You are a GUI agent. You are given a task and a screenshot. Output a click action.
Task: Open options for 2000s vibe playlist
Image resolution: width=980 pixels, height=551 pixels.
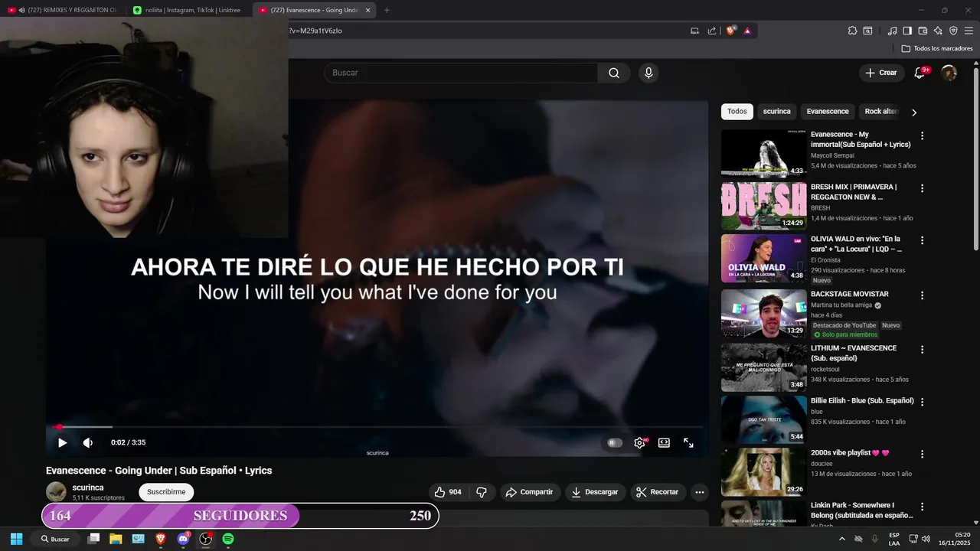pos(922,454)
